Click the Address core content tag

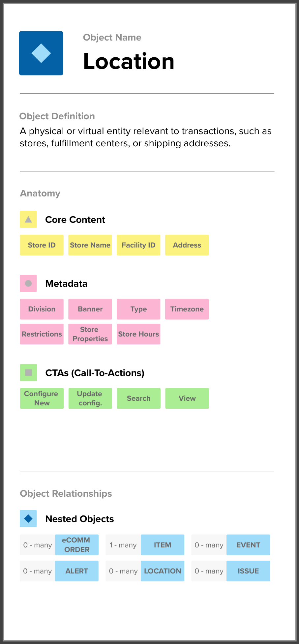187,245
